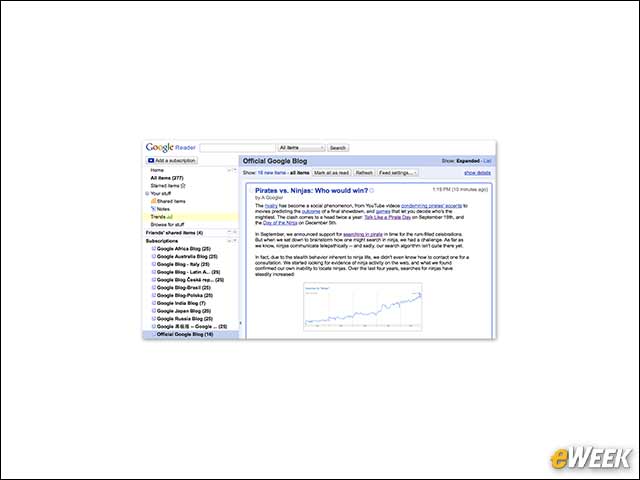The width and height of the screenshot is (640, 480).
Task: Switch to List view
Action: pyautogui.click(x=487, y=161)
